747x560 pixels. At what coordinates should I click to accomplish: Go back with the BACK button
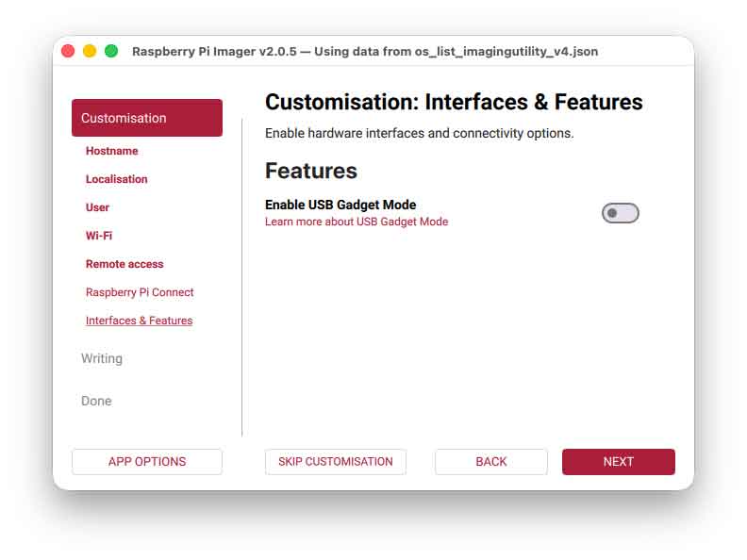tap(490, 462)
